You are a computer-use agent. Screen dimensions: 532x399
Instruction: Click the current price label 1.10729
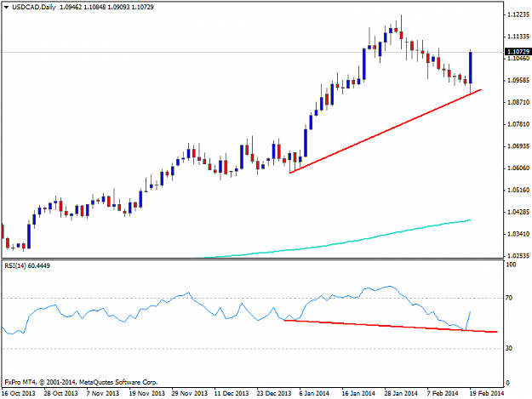pos(518,52)
